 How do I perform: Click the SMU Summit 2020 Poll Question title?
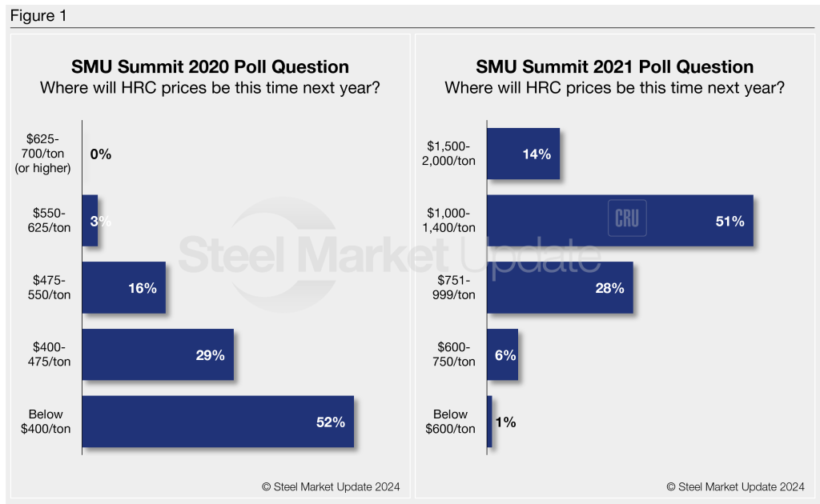(x=210, y=67)
